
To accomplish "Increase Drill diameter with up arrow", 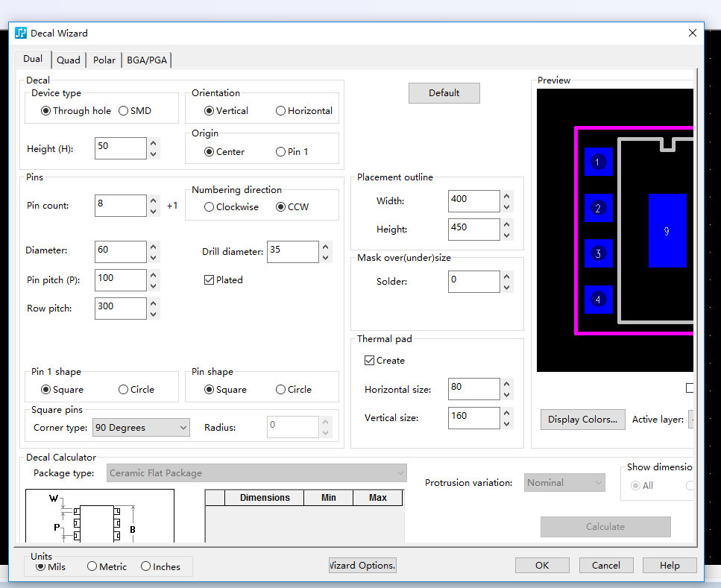I will click(x=326, y=247).
